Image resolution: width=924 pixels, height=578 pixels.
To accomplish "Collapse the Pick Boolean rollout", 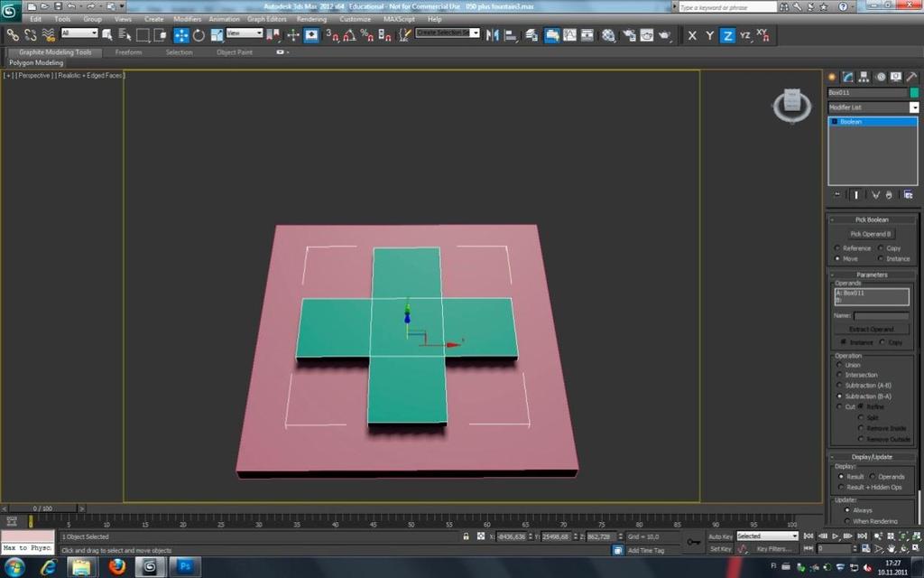I will pyautogui.click(x=873, y=219).
